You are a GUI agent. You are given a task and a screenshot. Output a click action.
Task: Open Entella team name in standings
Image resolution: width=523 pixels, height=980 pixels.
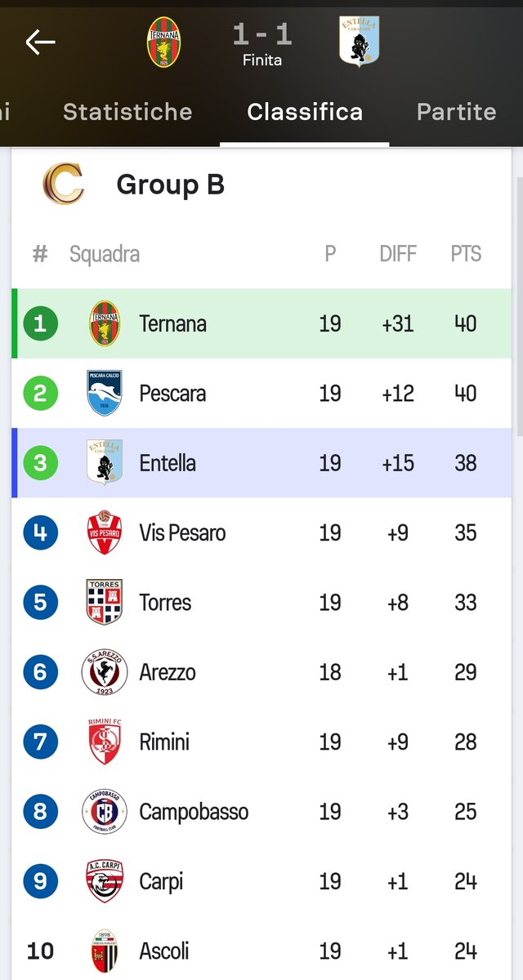[x=168, y=463]
